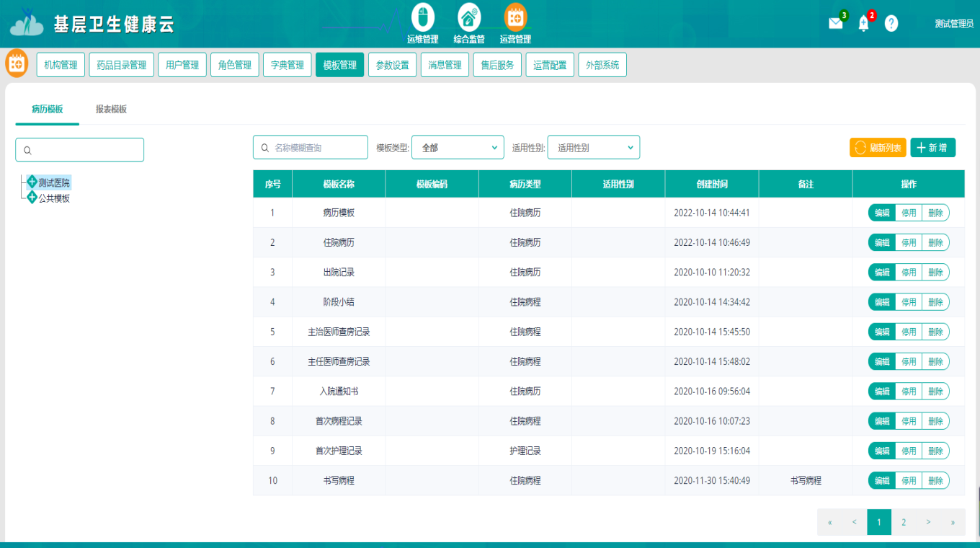The height and width of the screenshot is (548, 980).
Task: Click 删除 for 书写病程 row
Action: click(x=935, y=480)
